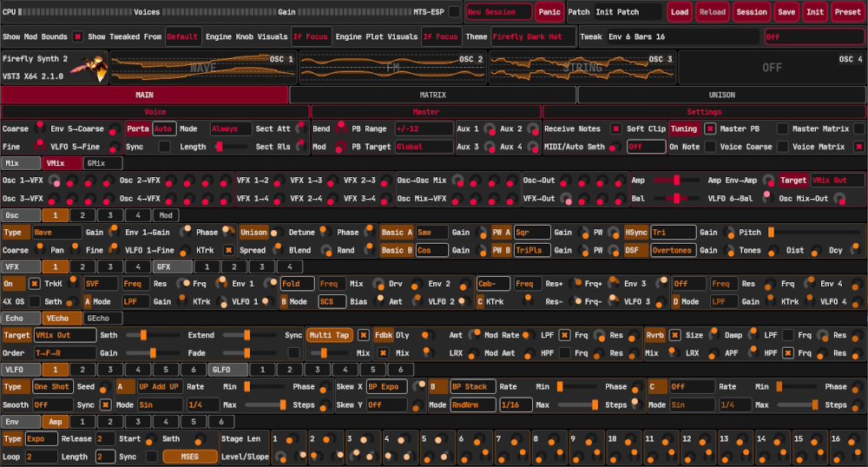Click the Panic button

click(549, 11)
